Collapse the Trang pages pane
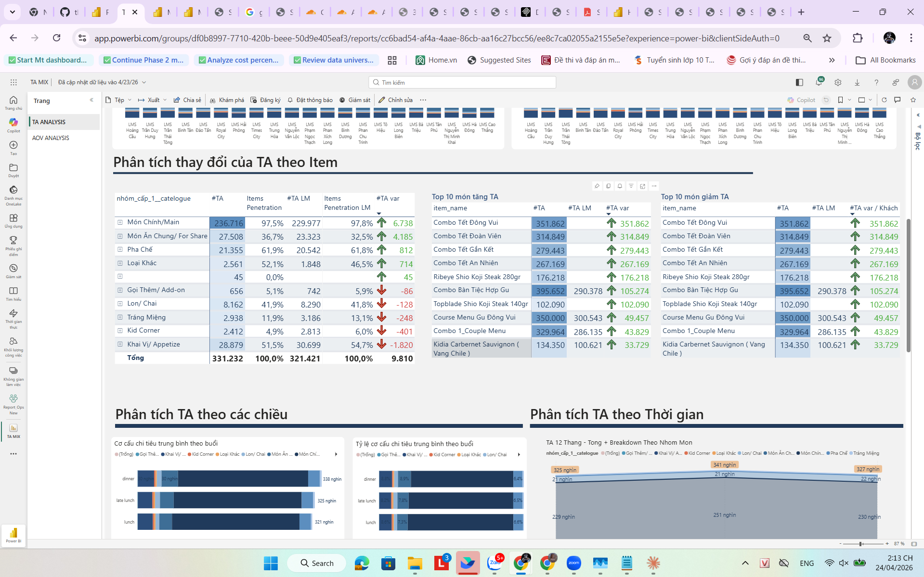Viewport: 924px width, 577px height. (x=91, y=100)
